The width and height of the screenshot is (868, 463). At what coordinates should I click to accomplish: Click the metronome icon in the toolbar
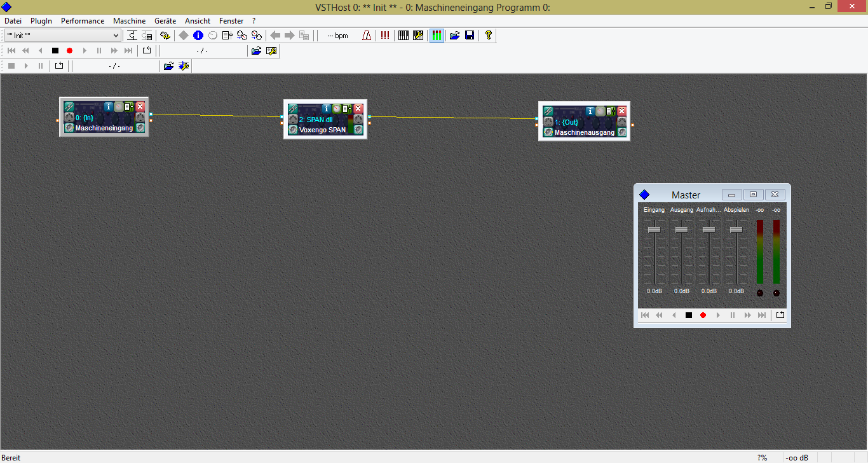(367, 36)
